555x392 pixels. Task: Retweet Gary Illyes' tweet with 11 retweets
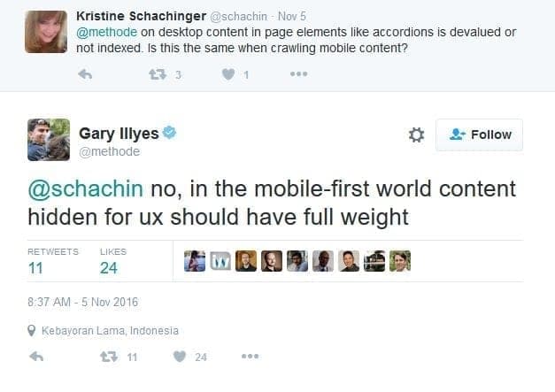109,357
